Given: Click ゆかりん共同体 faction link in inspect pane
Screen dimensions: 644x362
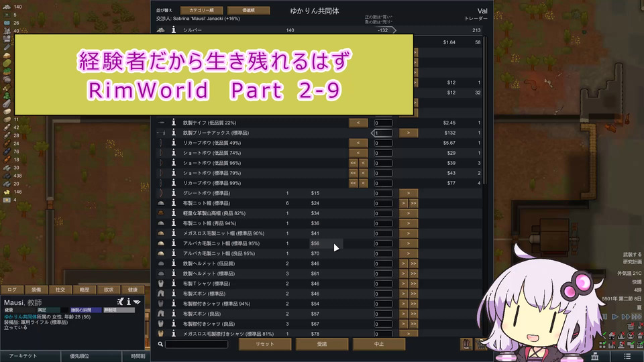Looking at the screenshot, I should pos(20,317).
